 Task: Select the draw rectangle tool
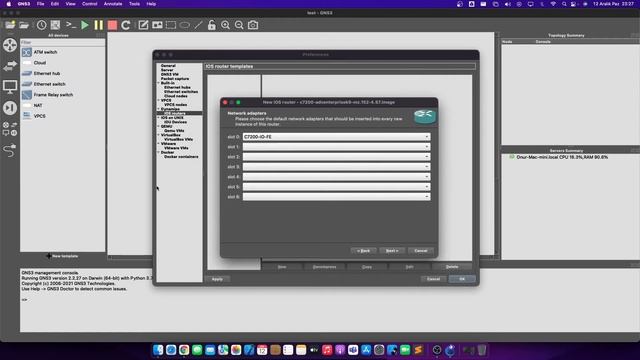pyautogui.click(x=171, y=25)
